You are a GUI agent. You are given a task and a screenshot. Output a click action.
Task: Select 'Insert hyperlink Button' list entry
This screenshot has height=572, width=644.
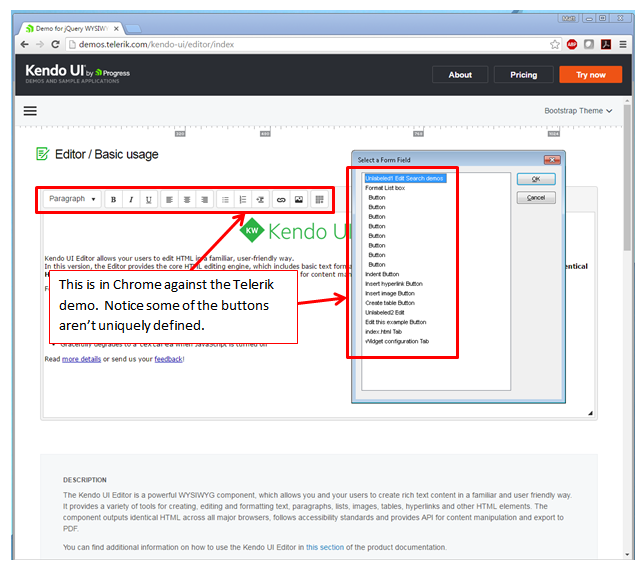(393, 284)
